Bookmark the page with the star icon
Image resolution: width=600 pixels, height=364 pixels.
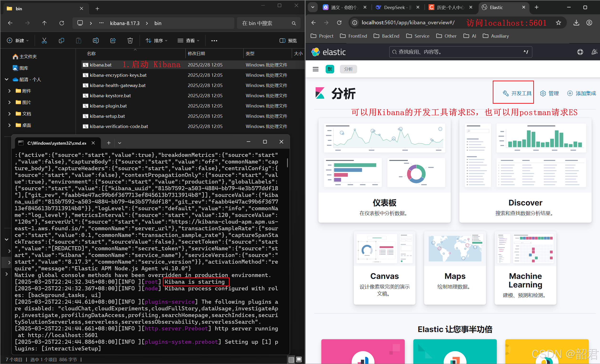coord(558,23)
